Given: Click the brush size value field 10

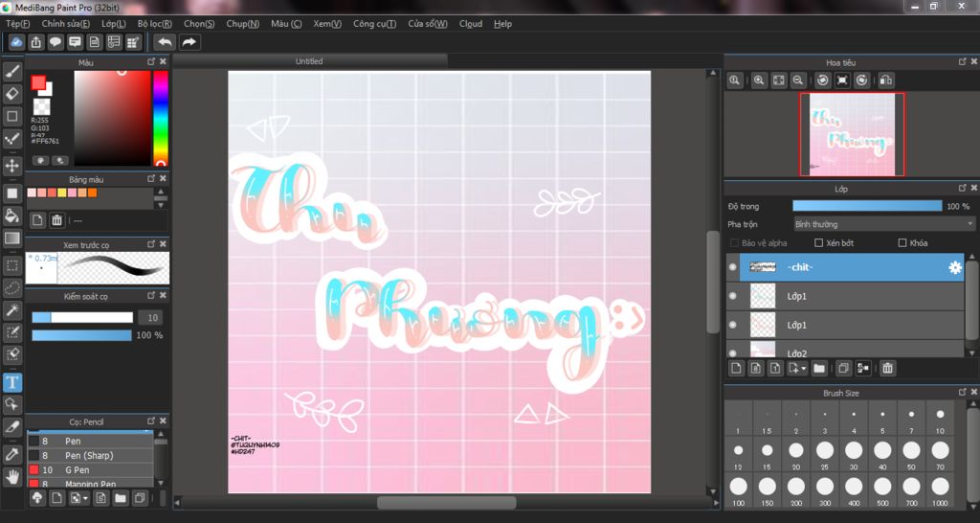Looking at the screenshot, I should click(150, 317).
